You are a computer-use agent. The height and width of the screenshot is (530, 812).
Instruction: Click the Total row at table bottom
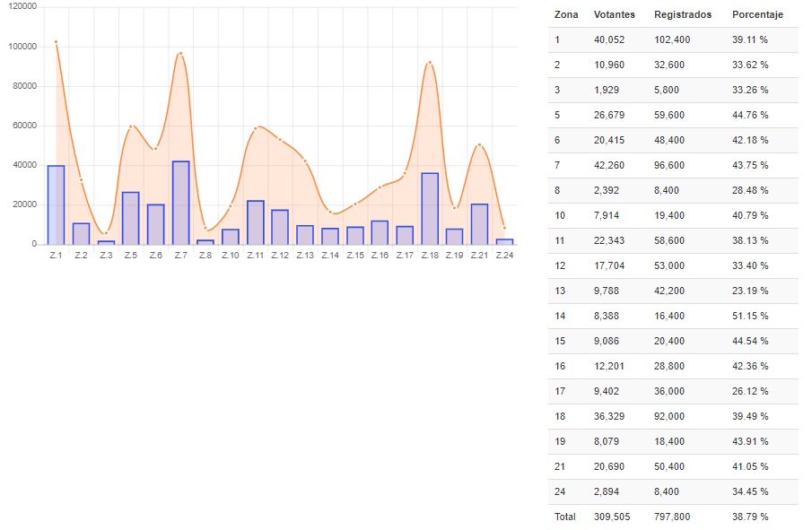673,517
